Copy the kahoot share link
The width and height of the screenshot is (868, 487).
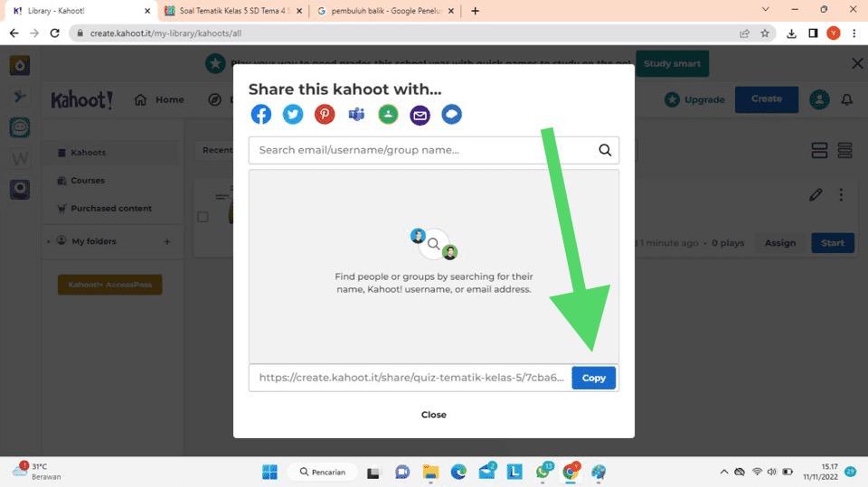[593, 378]
